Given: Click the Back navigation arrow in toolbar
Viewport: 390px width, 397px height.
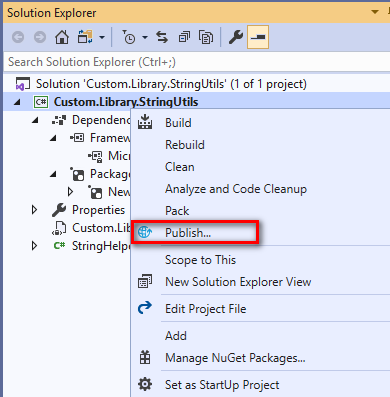Looking at the screenshot, I should click(x=18, y=37).
